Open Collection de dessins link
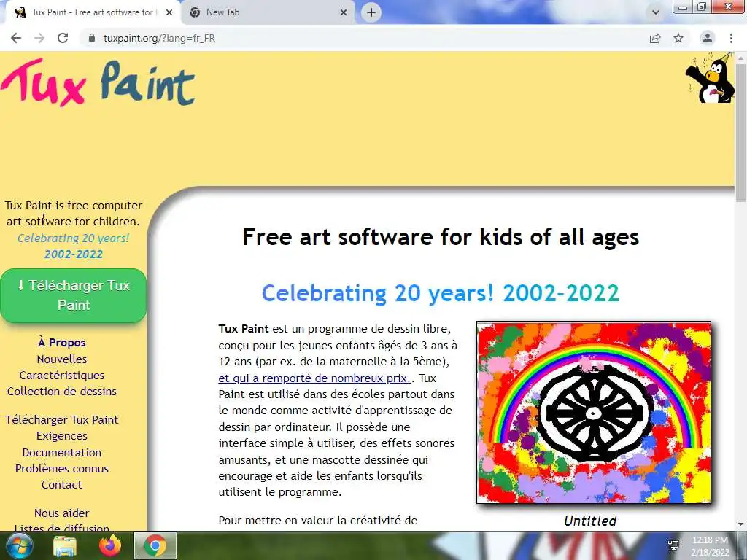 point(62,392)
